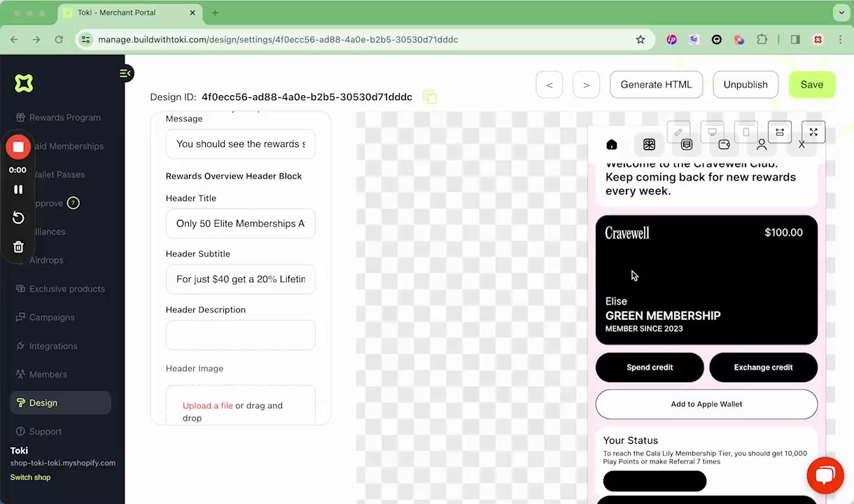Click the Exchange credit button
This screenshot has width=854, height=504.
[763, 367]
